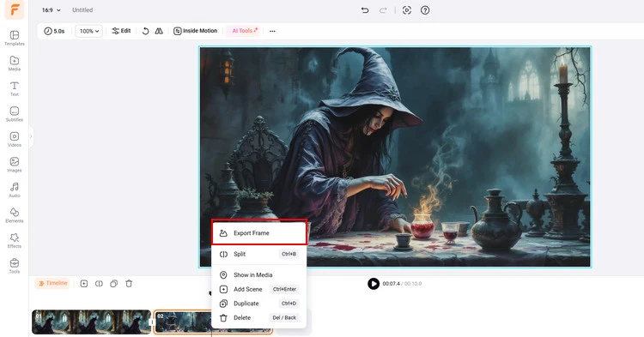
Task: Open the Effects sidebar panel
Action: click(x=15, y=241)
